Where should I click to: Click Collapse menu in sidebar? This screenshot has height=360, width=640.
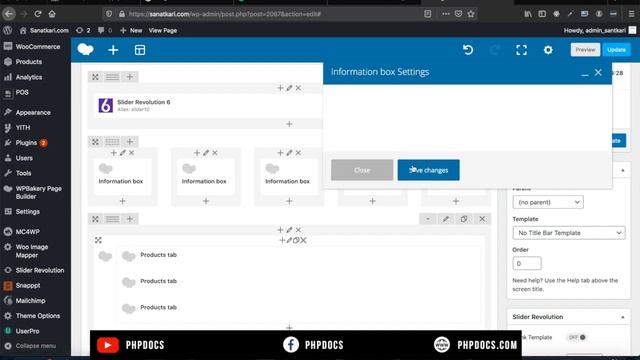[x=36, y=346]
